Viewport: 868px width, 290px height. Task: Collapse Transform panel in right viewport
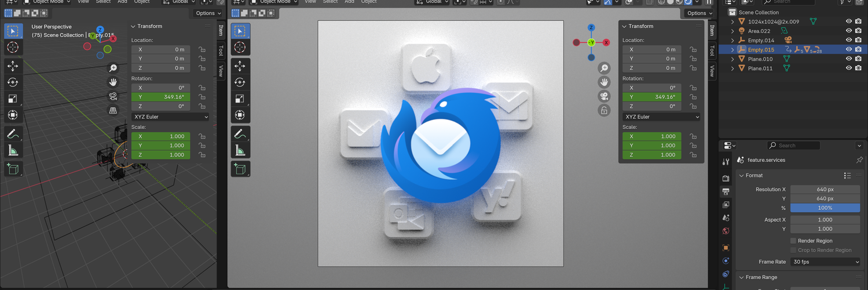[624, 26]
